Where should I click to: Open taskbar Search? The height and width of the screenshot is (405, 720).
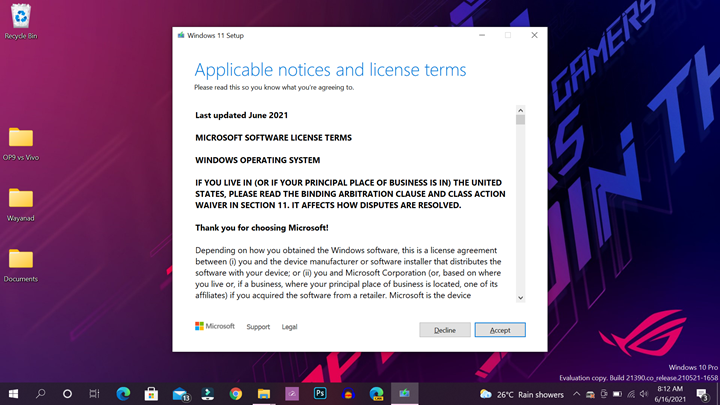point(40,394)
